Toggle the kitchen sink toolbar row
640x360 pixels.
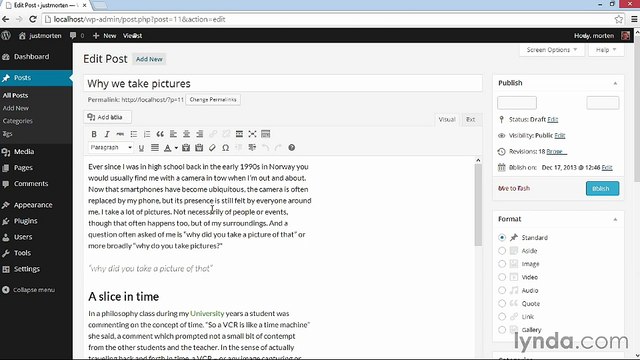pos(266,134)
